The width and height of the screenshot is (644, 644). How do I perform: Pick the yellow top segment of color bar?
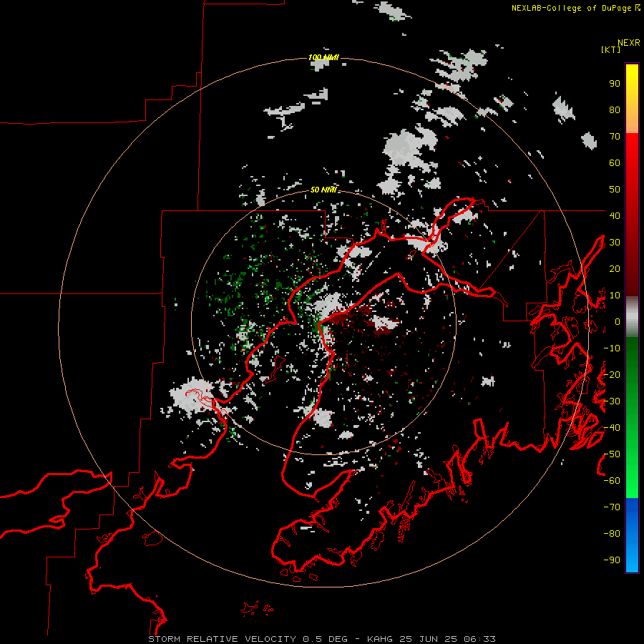point(632,99)
